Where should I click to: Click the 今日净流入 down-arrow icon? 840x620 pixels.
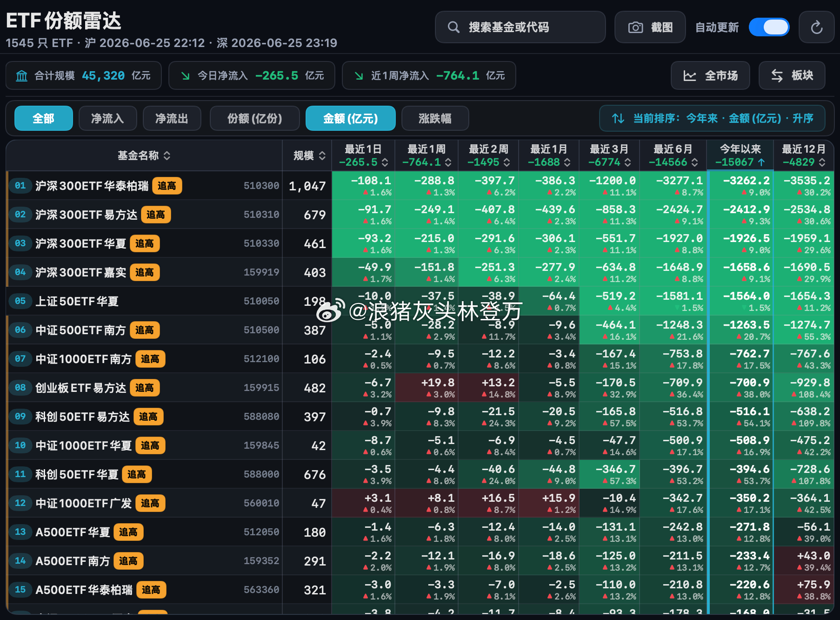185,76
